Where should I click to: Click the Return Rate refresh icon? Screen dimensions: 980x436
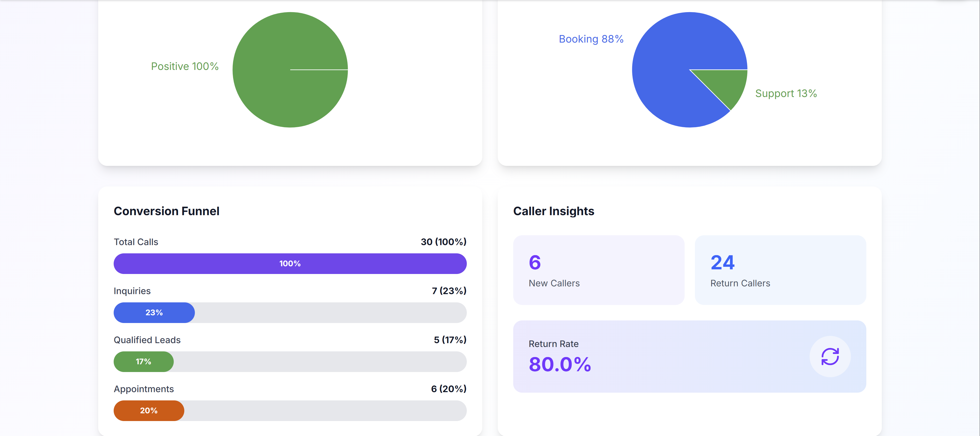(830, 357)
